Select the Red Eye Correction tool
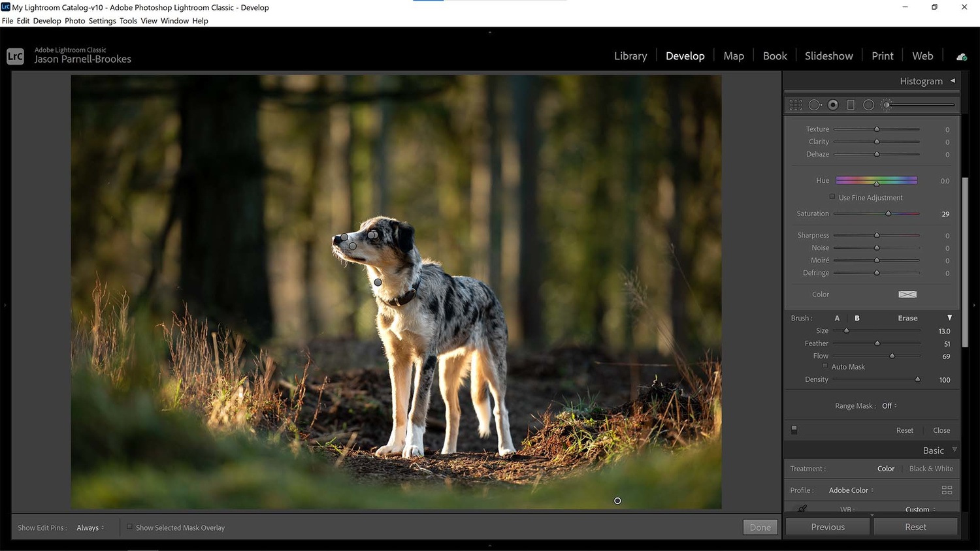Viewport: 980px width, 551px height. tap(833, 104)
